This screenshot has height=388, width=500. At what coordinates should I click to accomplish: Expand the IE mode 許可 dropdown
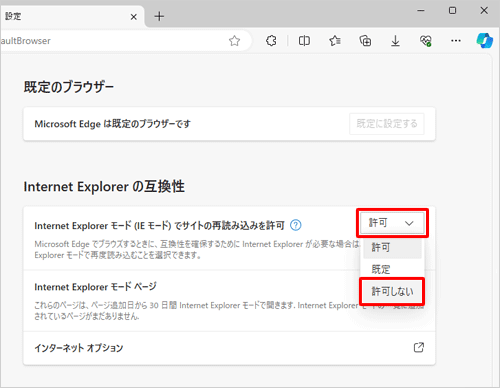(x=392, y=223)
